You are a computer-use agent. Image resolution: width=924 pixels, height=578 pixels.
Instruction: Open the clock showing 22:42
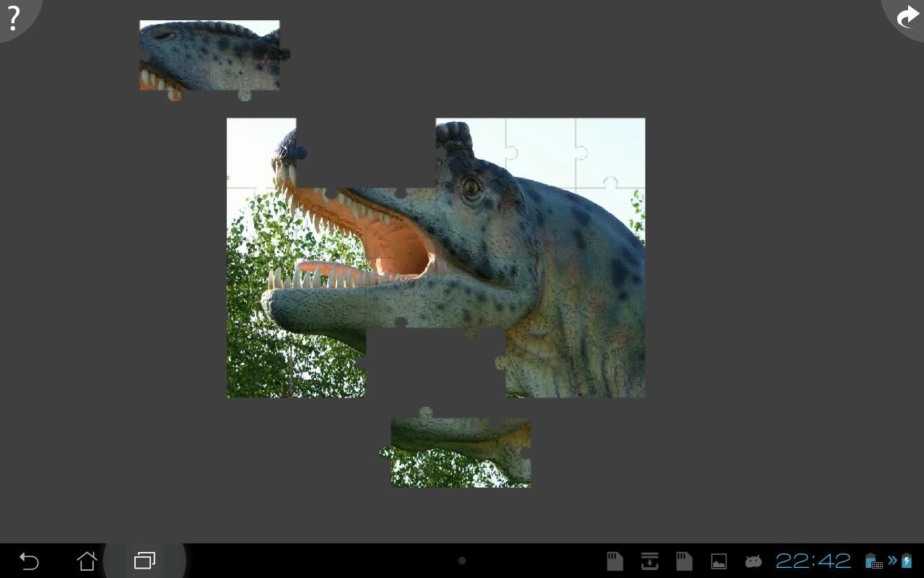pos(814,561)
